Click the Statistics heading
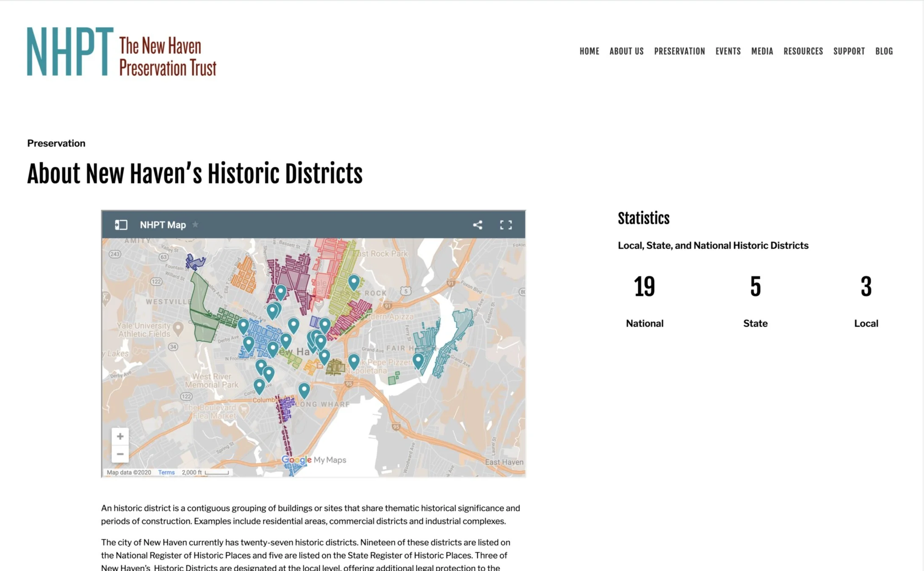Viewport: 924px width, 571px height. [x=644, y=218]
